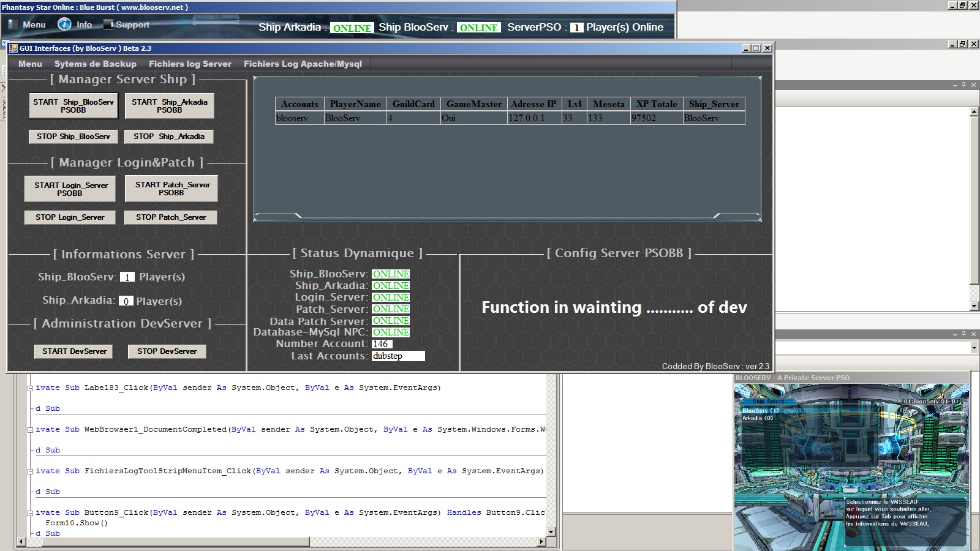
Task: Click the Last Accounts dubstep field
Action: 398,356
